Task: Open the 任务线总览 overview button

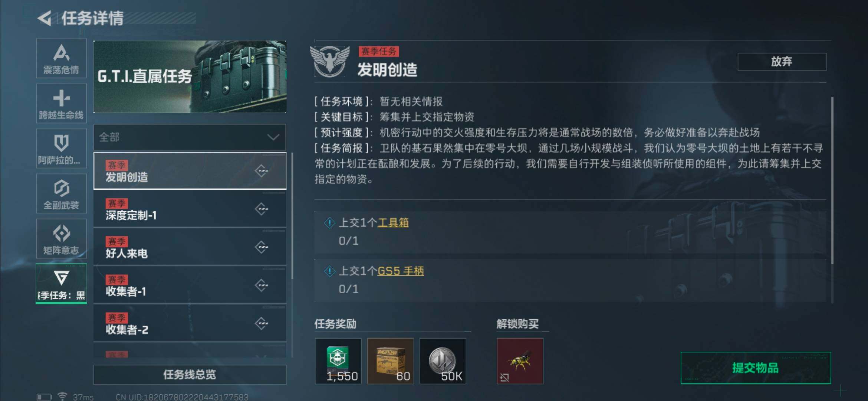Action: [190, 375]
